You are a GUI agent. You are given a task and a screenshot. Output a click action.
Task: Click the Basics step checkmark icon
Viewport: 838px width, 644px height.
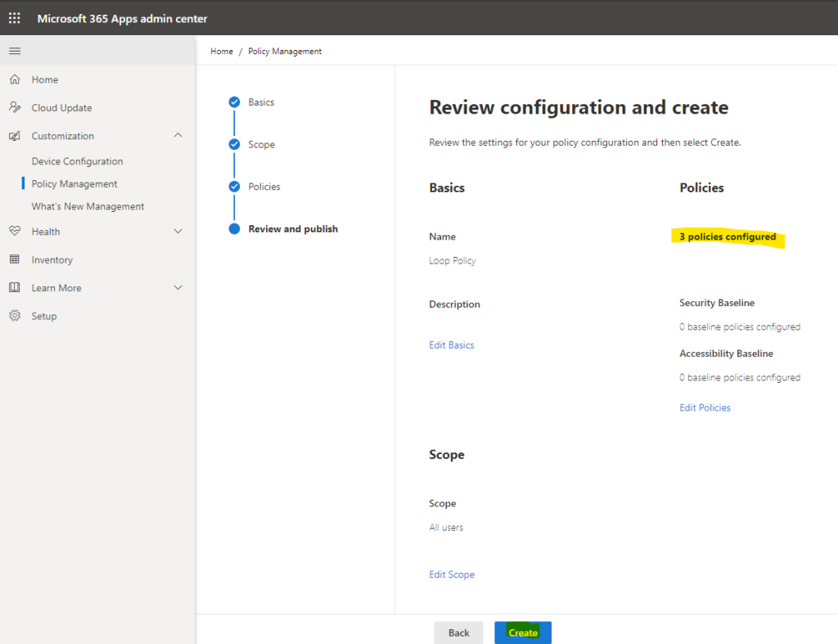(234, 102)
